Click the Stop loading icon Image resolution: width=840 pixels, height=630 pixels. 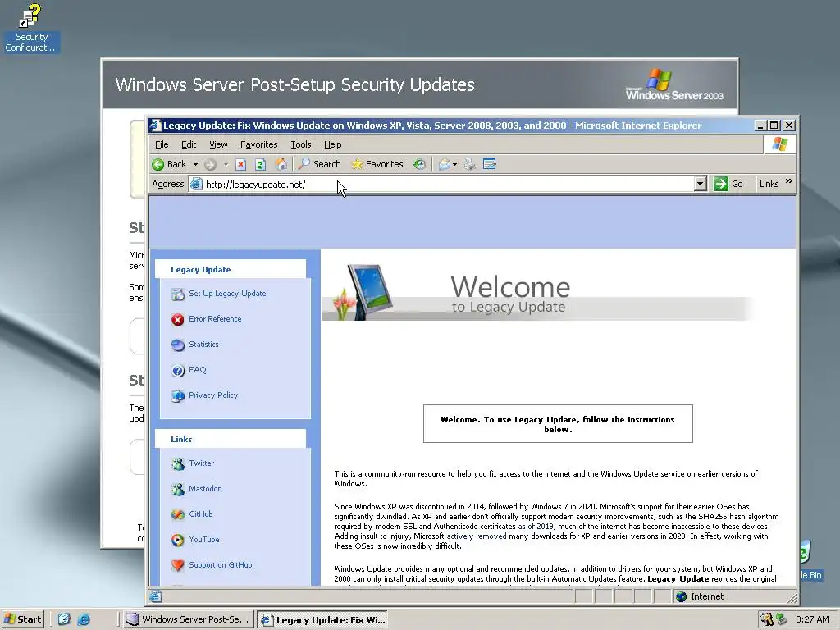tap(241, 164)
